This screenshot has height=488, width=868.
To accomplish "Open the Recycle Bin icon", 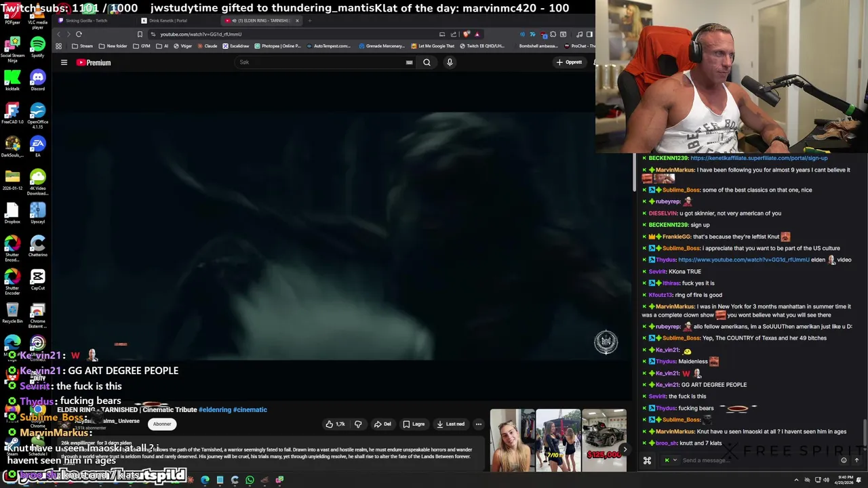I will click(x=12, y=312).
